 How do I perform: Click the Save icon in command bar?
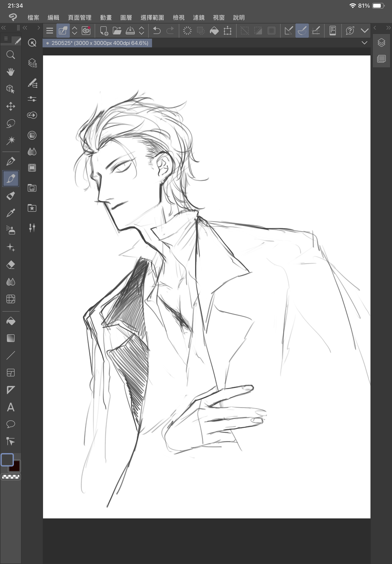click(x=130, y=31)
